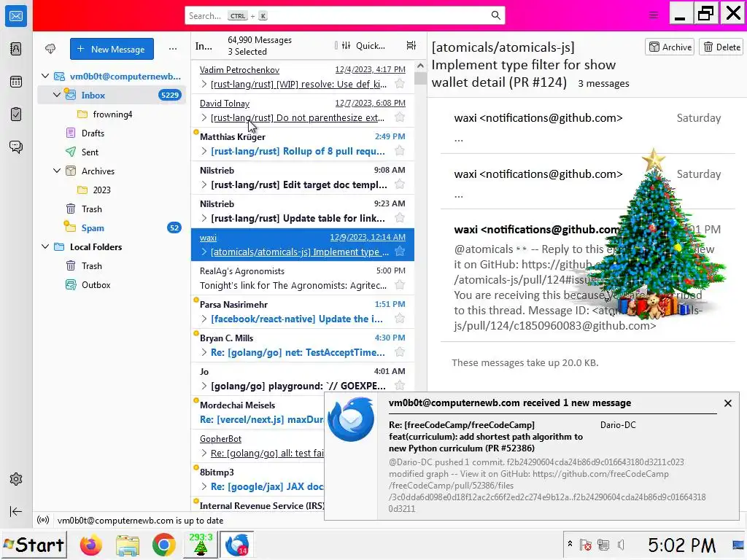Star the RealAg's Agronomists message

coord(400,285)
